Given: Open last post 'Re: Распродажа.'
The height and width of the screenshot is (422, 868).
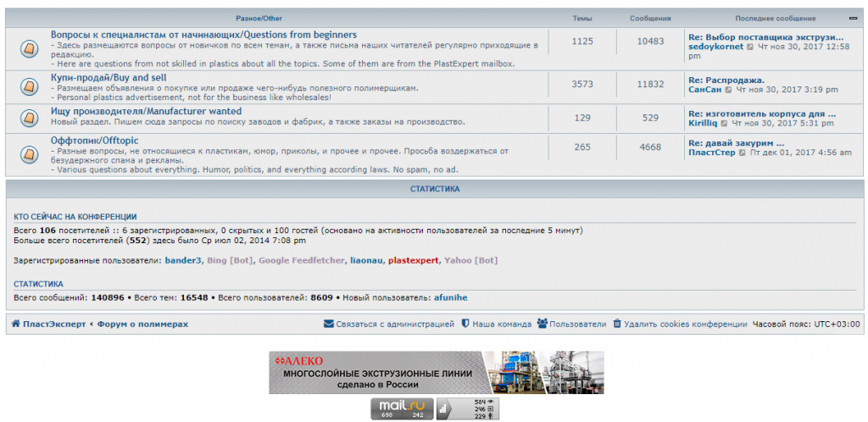Looking at the screenshot, I should pos(726,79).
